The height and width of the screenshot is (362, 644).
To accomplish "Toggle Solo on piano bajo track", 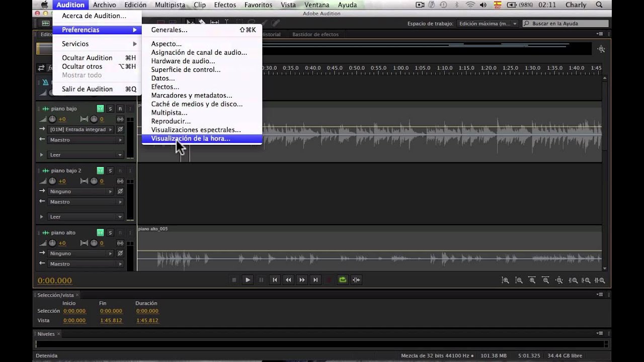I will point(110,109).
